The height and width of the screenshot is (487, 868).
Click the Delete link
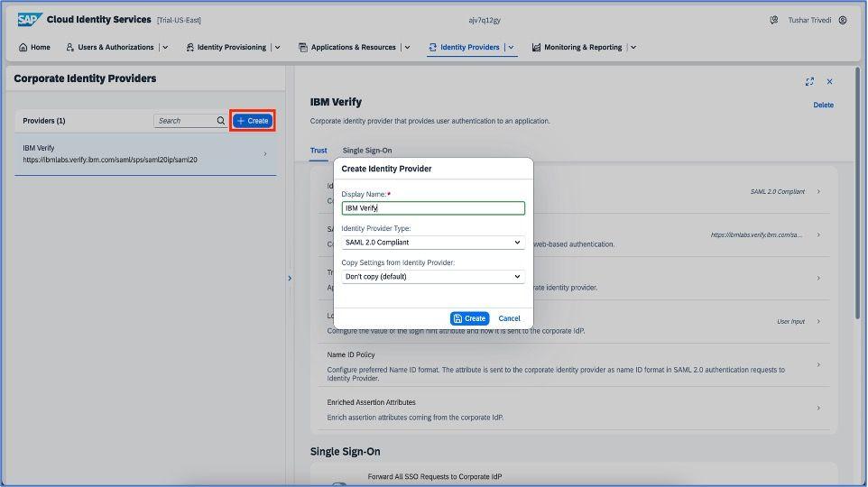pyautogui.click(x=823, y=106)
